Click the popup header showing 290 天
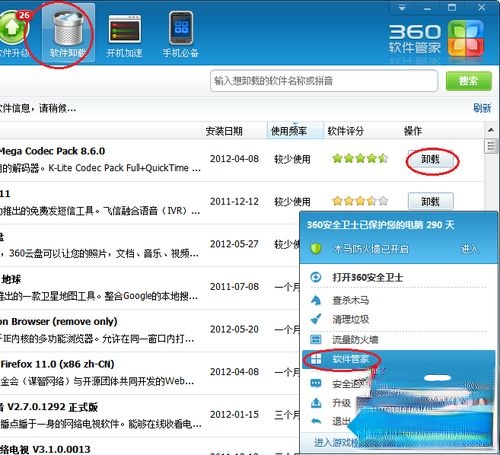 [380, 225]
